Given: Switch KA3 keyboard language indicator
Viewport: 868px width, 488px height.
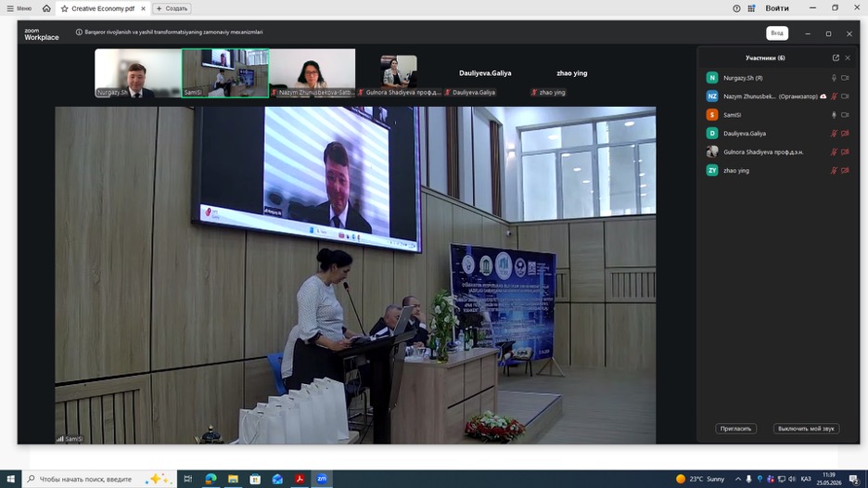Looking at the screenshot, I should click(x=806, y=479).
